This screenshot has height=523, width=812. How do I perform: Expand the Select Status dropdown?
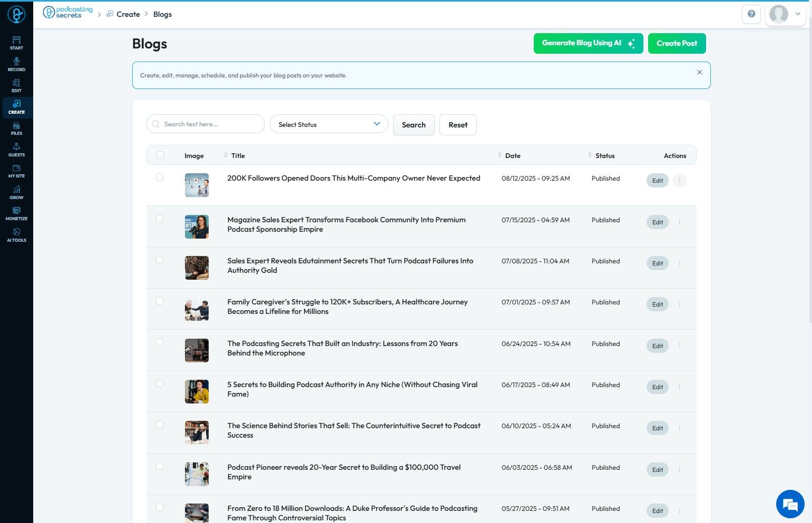point(329,124)
